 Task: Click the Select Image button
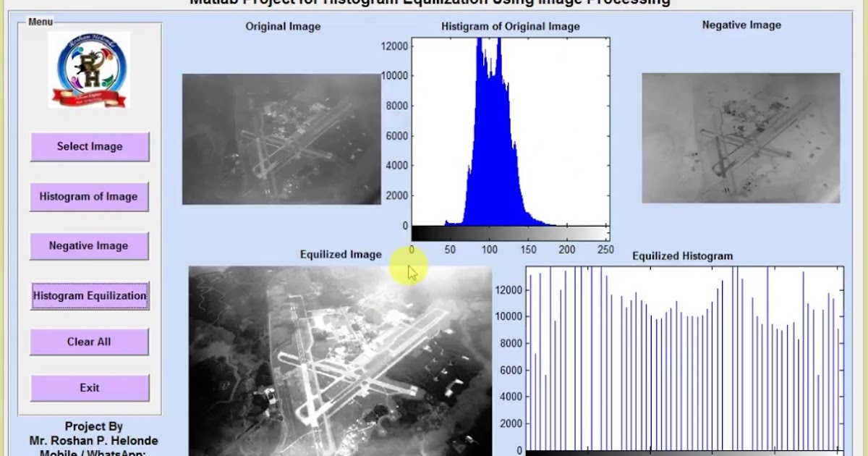tap(90, 146)
